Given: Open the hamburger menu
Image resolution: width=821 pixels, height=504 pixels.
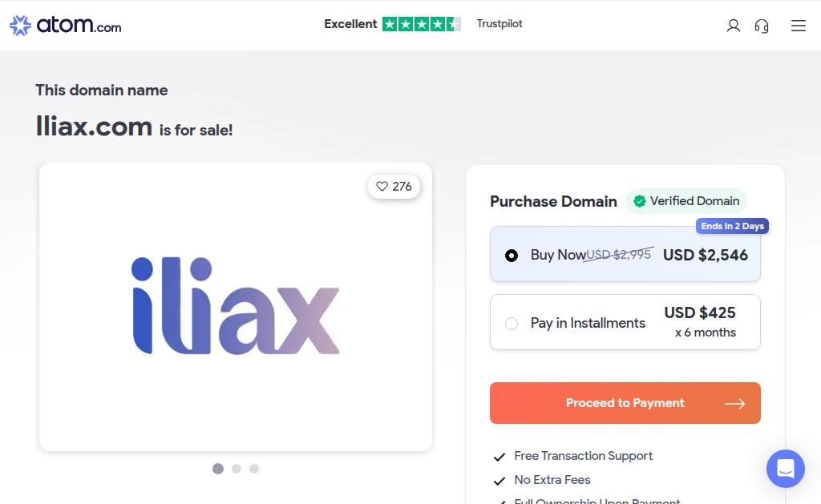Looking at the screenshot, I should coord(798,26).
